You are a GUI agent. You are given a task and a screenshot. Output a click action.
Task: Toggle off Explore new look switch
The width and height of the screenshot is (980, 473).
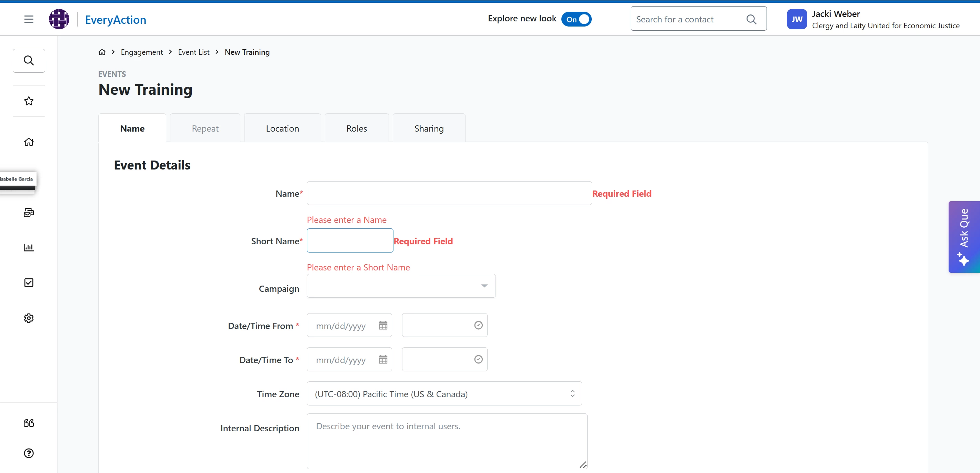(x=576, y=19)
